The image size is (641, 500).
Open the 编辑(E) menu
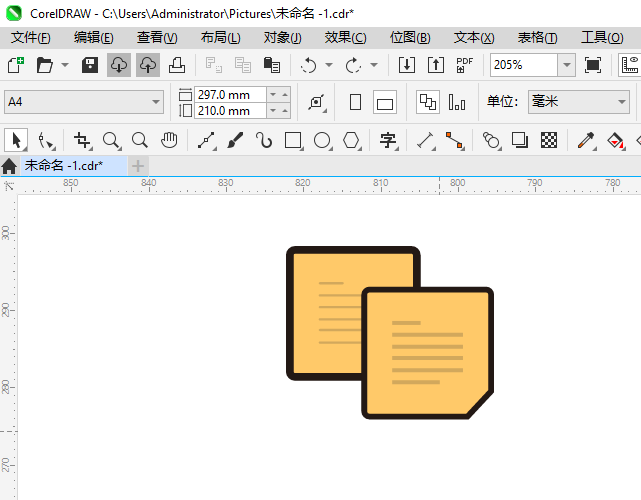(x=94, y=38)
